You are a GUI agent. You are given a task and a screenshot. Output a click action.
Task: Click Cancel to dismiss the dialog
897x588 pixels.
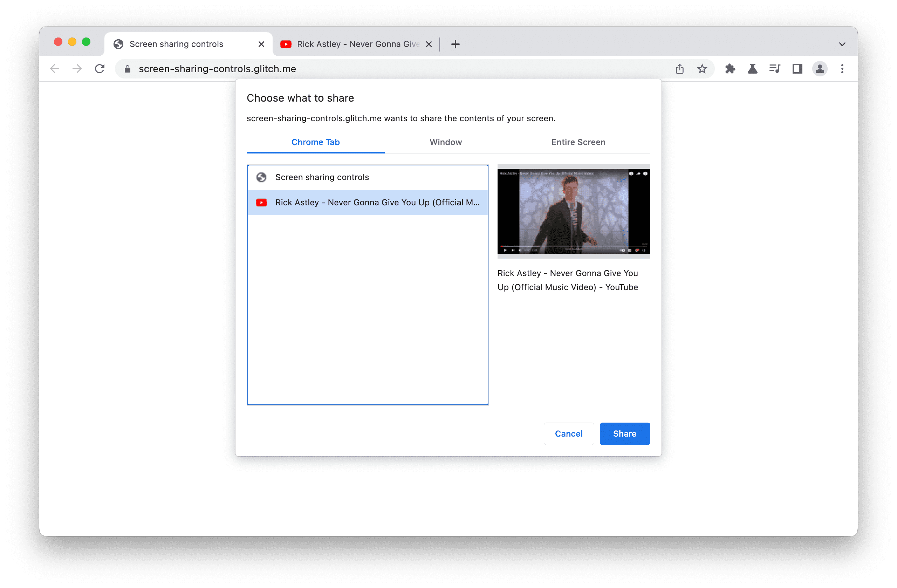click(568, 433)
